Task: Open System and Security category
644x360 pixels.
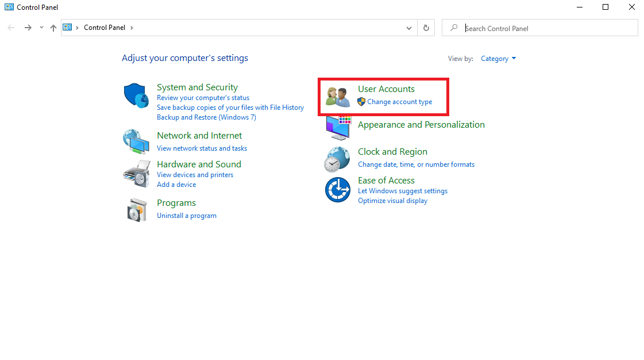Action: [x=197, y=87]
